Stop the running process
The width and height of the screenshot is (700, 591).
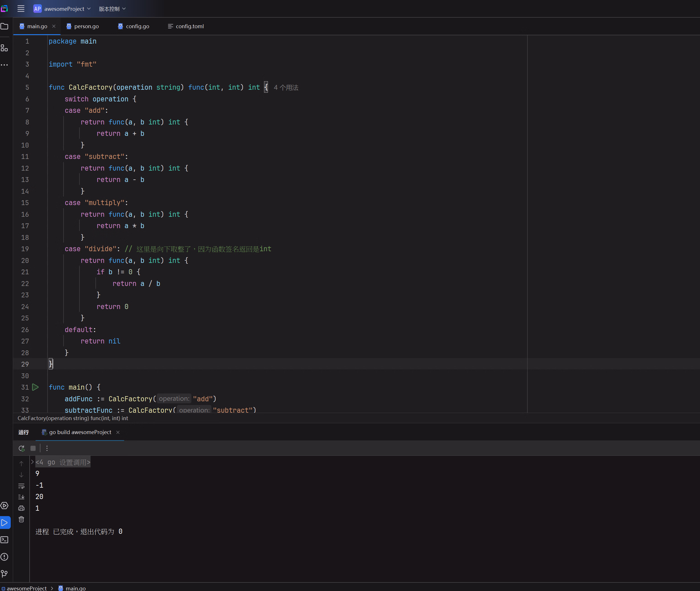click(33, 448)
